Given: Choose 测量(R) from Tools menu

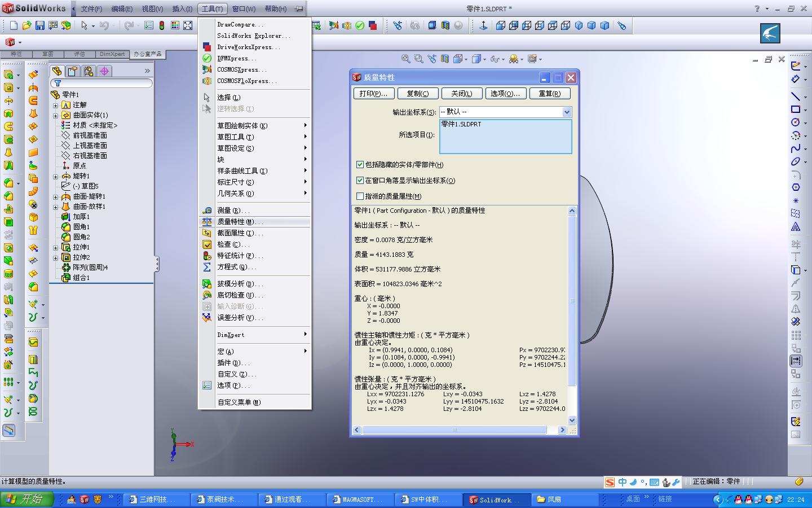Looking at the screenshot, I should 254,211.
